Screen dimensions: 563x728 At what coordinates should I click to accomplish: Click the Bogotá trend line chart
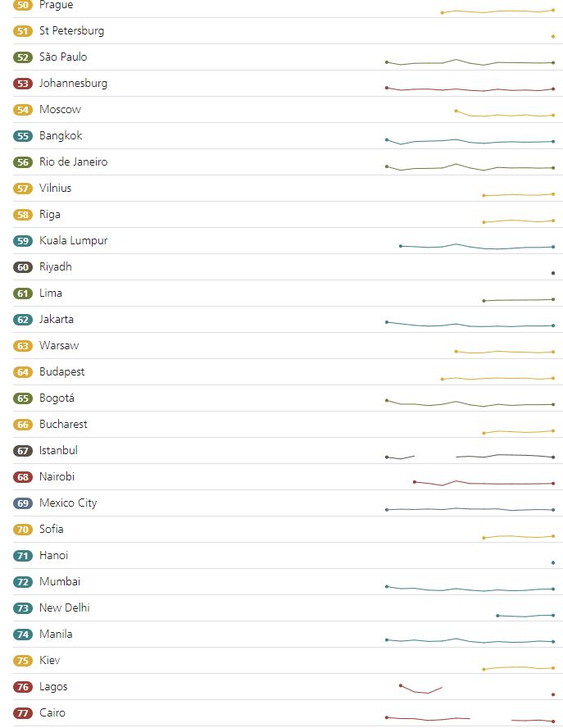pyautogui.click(x=470, y=403)
